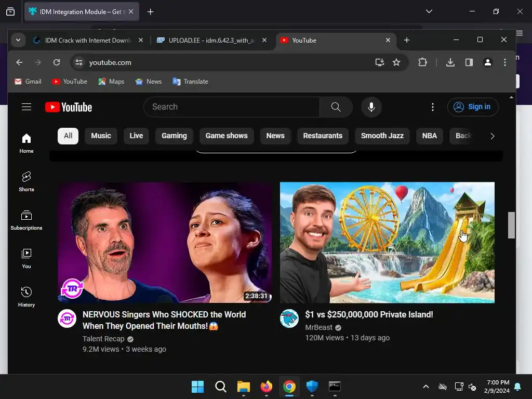Click the Sign in button
The height and width of the screenshot is (399, 532).
tap(473, 107)
